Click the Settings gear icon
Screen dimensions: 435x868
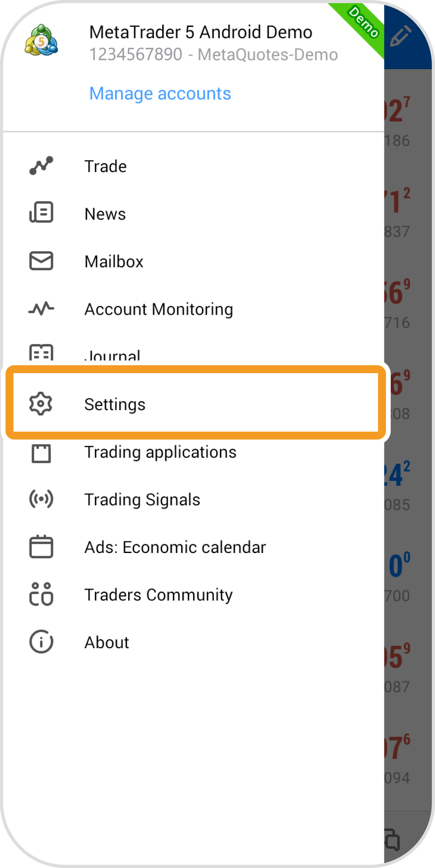[41, 404]
